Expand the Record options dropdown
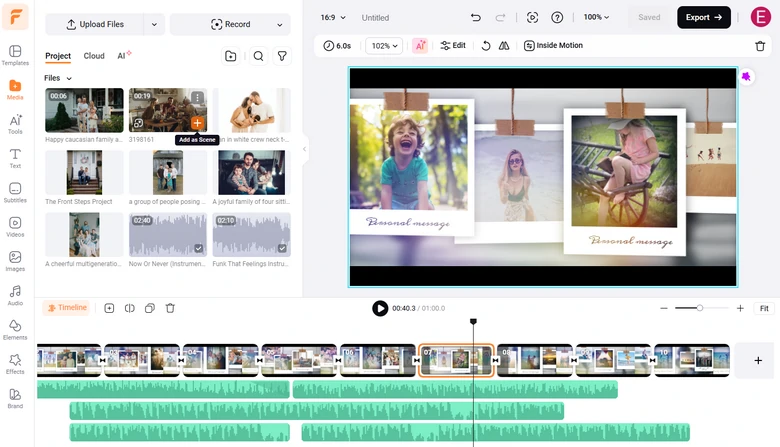The height and width of the screenshot is (447, 780). click(280, 24)
